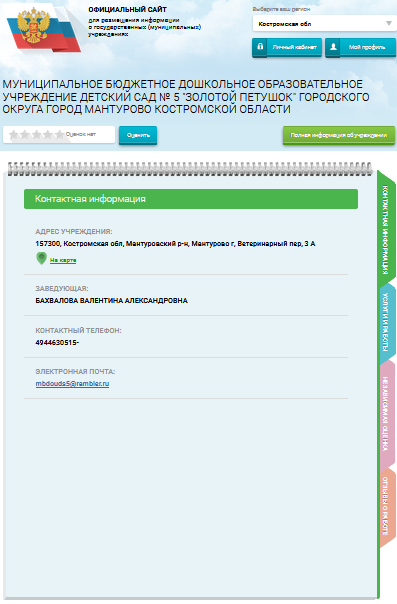Click the Адрес учреждения label
This screenshot has width=397, height=604.
74,232
